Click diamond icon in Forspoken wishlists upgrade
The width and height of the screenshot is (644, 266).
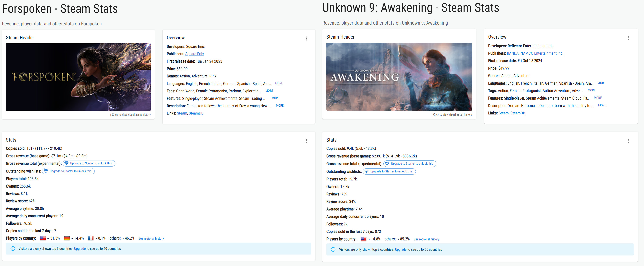point(46,171)
